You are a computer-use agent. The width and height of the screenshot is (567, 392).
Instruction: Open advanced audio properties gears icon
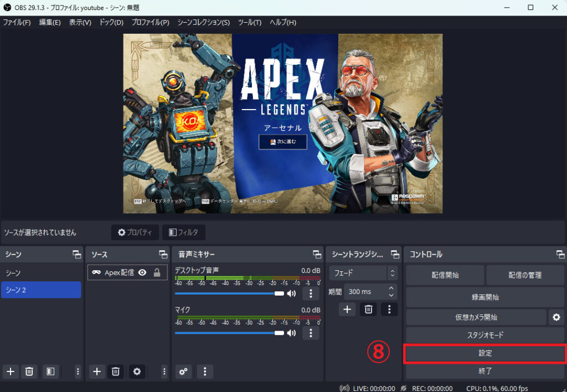tap(183, 372)
